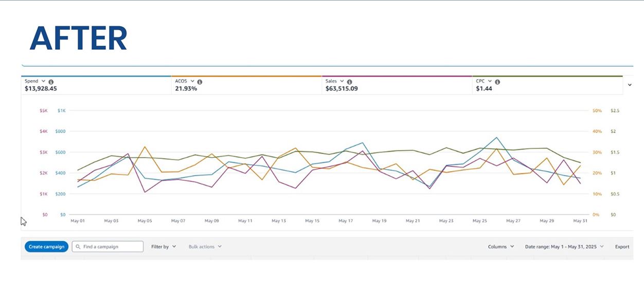Image resolution: width=644 pixels, height=284 pixels.
Task: Open the Bulk actions menu
Action: (x=205, y=247)
